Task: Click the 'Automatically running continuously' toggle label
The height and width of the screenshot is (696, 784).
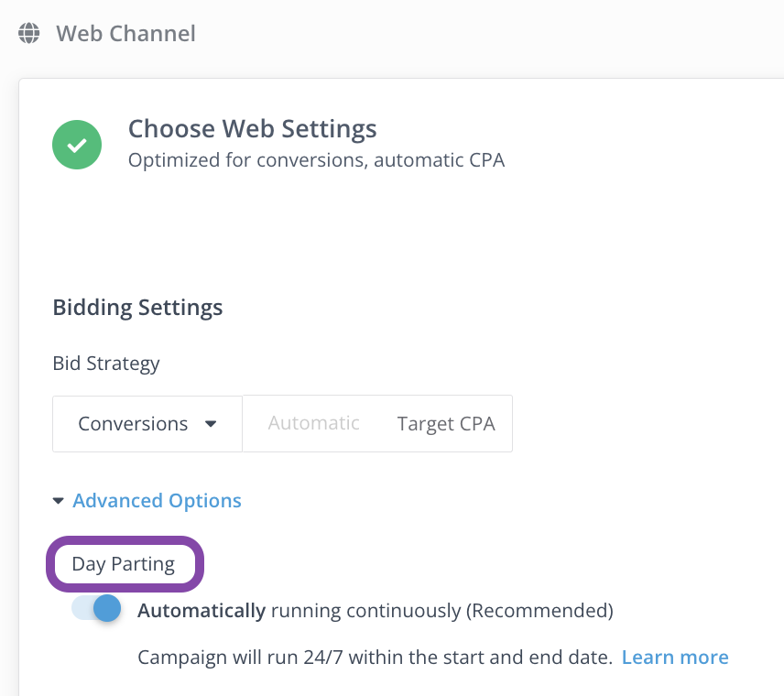Action: 376,611
